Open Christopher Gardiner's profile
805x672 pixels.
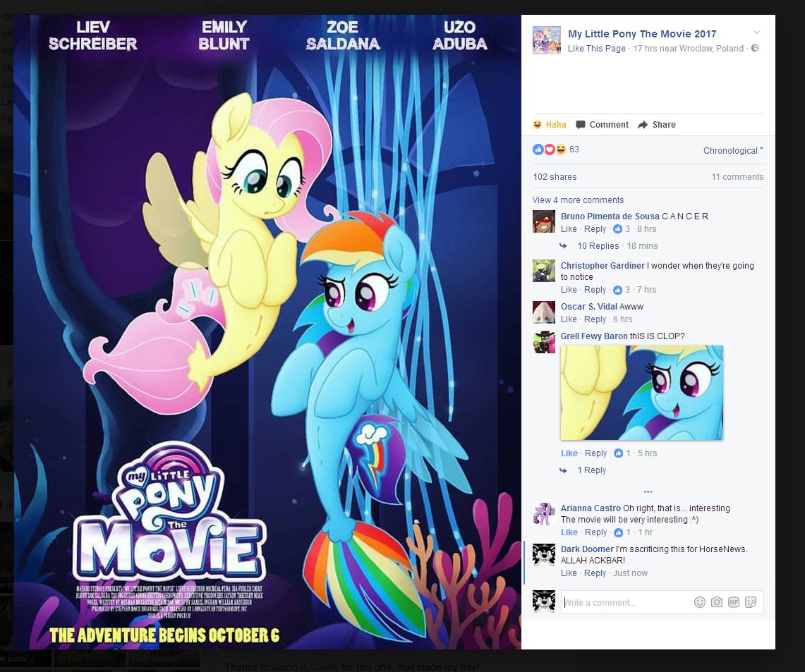(603, 265)
